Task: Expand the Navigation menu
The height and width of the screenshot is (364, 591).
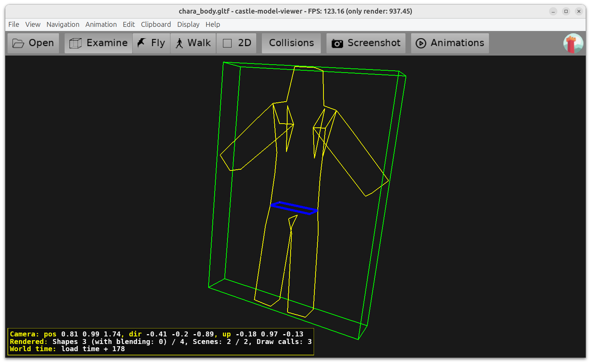Action: 63,24
